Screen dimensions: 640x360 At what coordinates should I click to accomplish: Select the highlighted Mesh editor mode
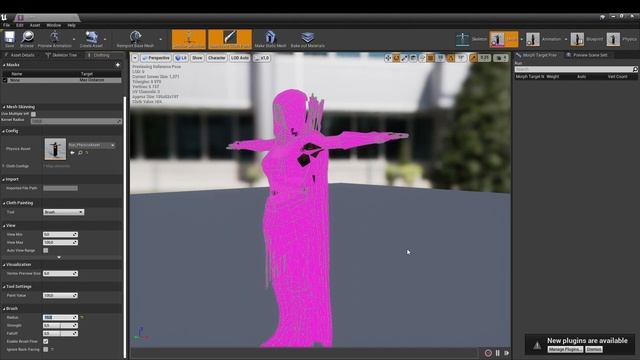pyautogui.click(x=504, y=39)
